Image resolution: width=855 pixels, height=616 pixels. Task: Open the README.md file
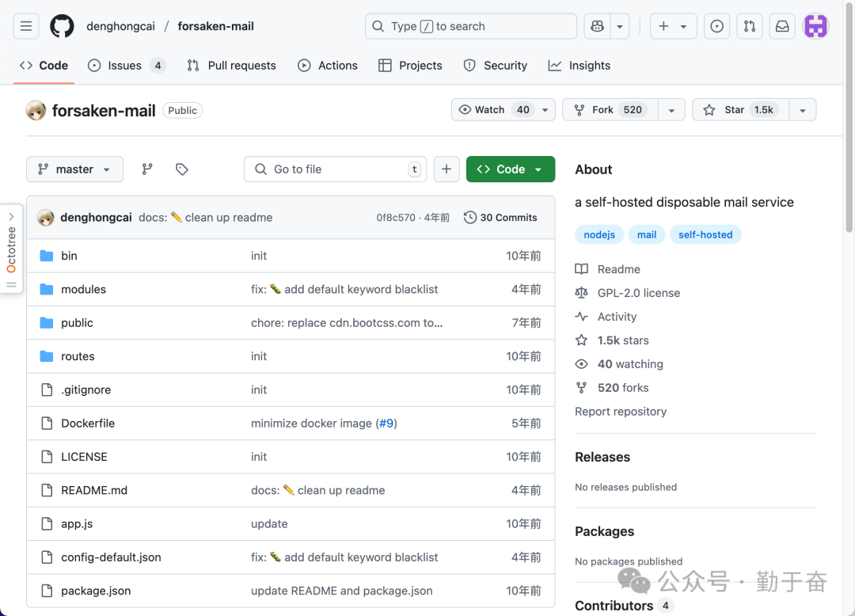tap(94, 491)
